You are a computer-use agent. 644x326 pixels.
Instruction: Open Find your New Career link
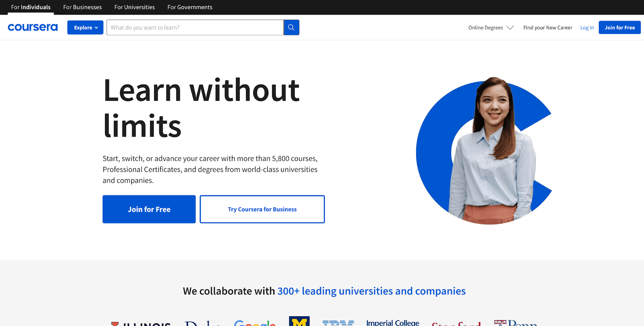pyautogui.click(x=548, y=27)
